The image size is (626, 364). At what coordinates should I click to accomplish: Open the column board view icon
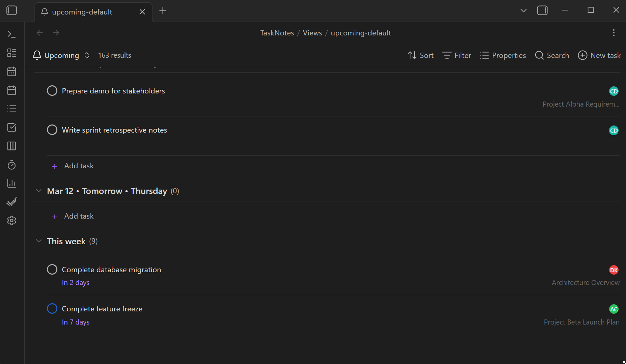(11, 146)
